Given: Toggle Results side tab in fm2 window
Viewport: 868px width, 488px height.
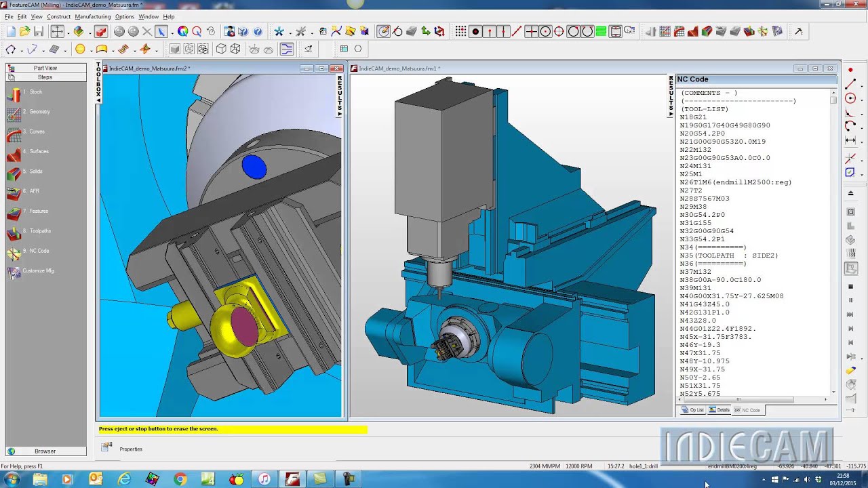Looking at the screenshot, I should coord(340,96).
